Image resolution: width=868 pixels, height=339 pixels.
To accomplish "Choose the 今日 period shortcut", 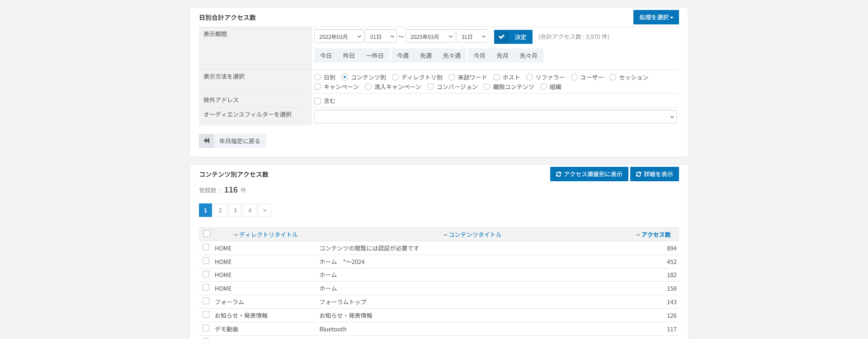I will coord(326,56).
